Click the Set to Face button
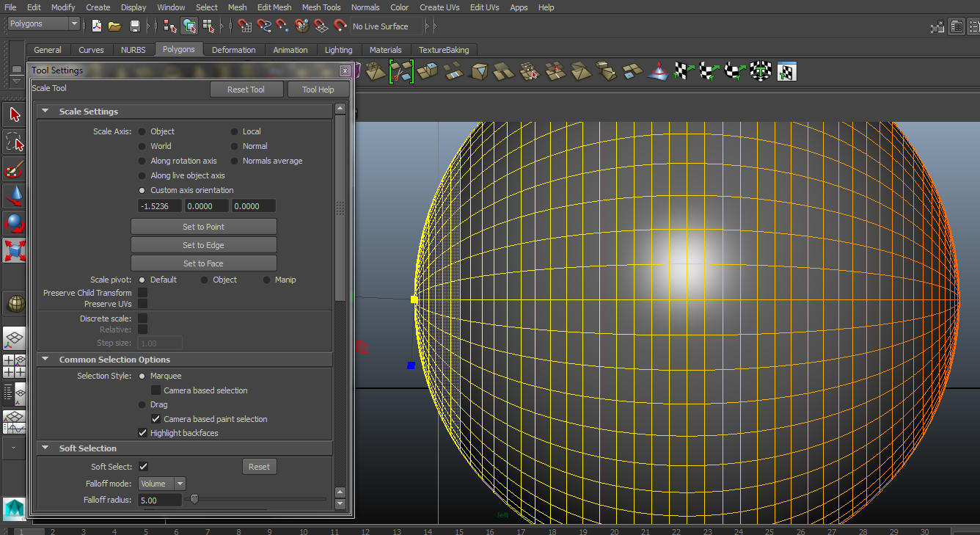This screenshot has height=535, width=980. coord(203,263)
